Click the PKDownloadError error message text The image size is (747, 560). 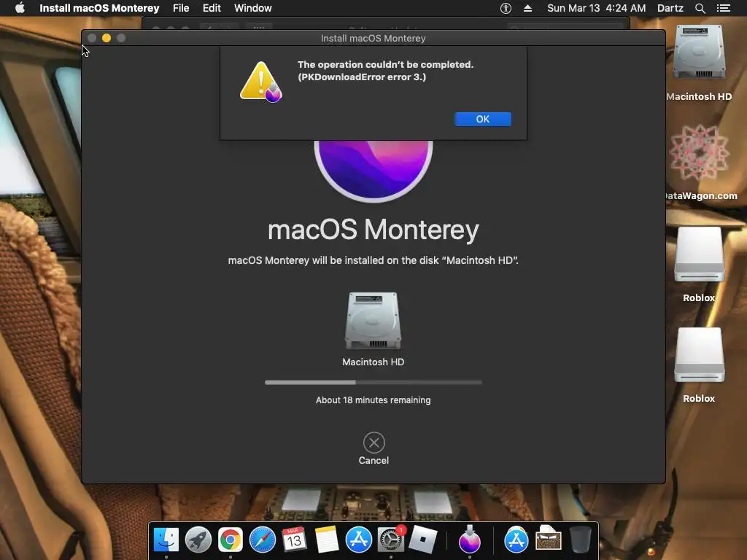(385, 71)
